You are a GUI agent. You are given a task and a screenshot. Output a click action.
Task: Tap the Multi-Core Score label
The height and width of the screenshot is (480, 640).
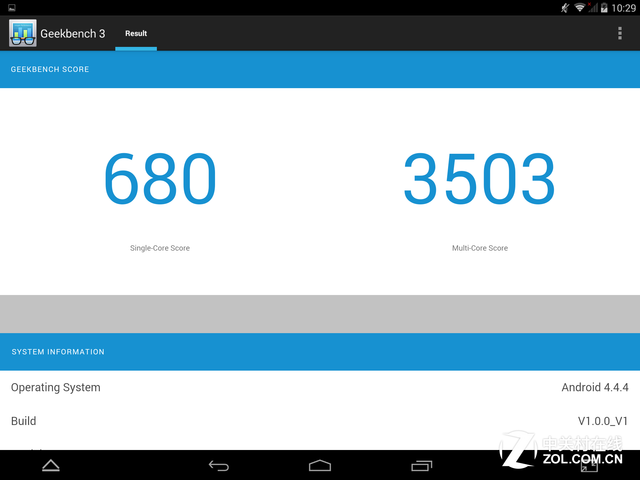pyautogui.click(x=480, y=248)
